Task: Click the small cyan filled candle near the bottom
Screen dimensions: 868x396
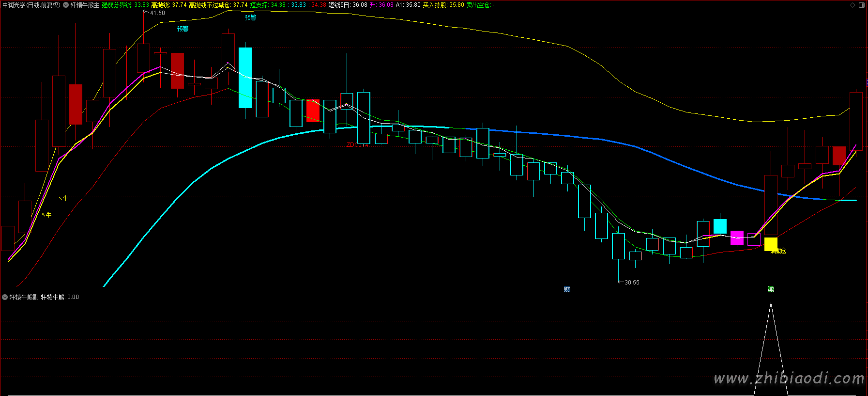Action: click(720, 226)
